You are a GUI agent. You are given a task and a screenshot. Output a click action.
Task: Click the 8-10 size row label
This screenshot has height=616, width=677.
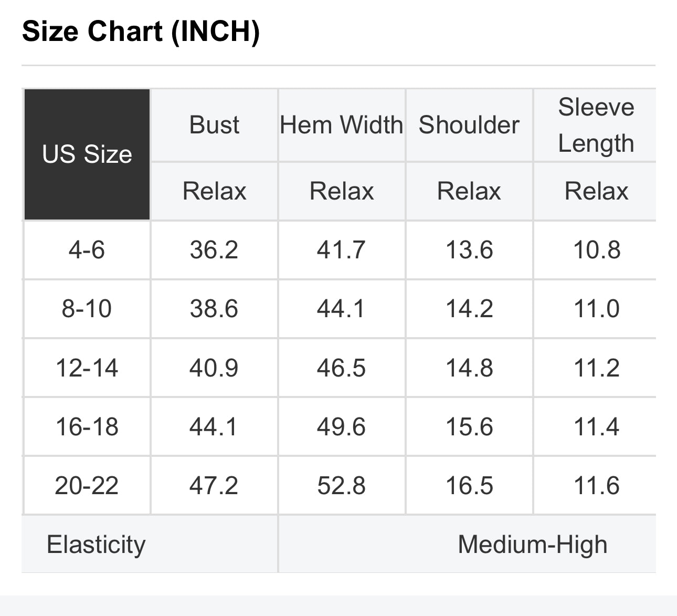(x=87, y=308)
